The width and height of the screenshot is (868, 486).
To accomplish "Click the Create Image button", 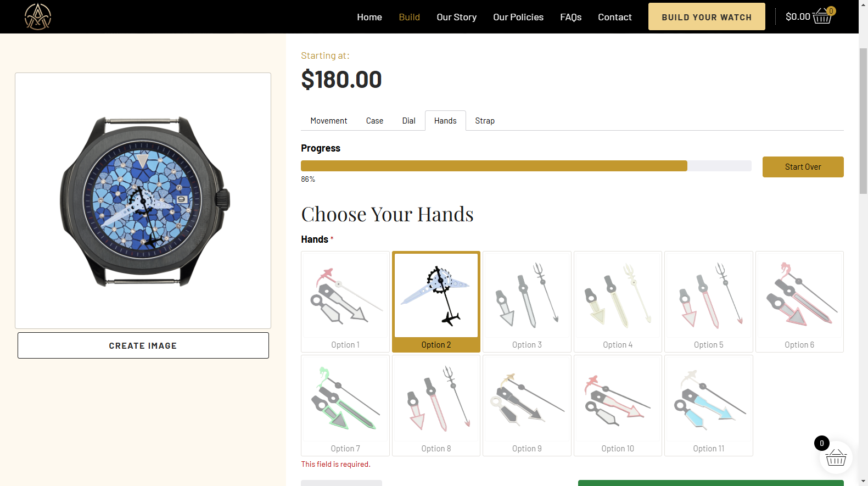I will coord(143,345).
